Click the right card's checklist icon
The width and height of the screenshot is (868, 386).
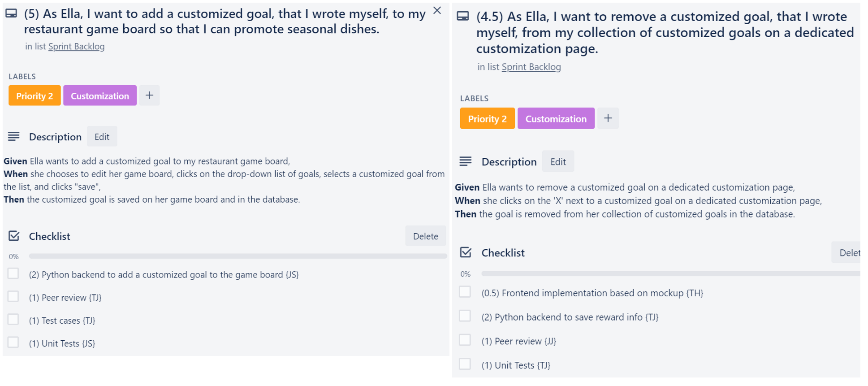[x=466, y=252]
